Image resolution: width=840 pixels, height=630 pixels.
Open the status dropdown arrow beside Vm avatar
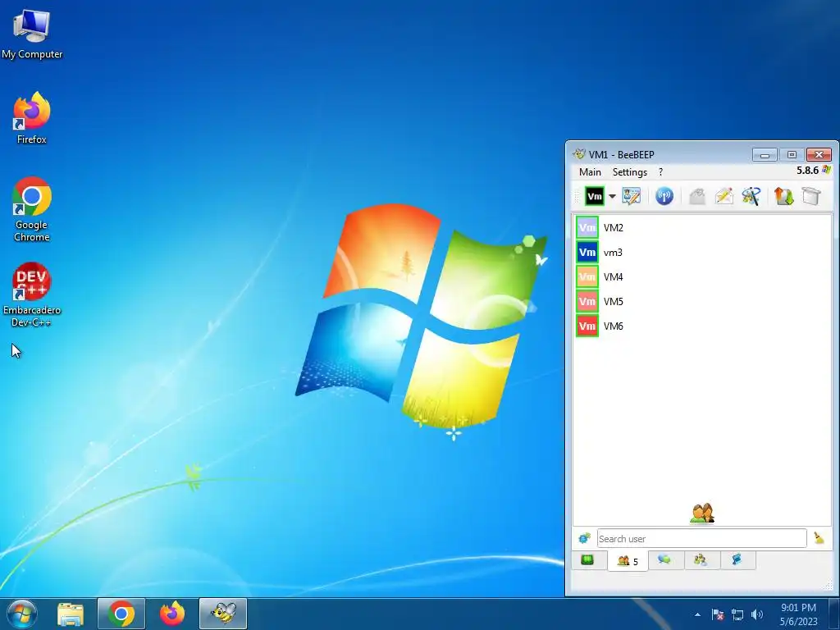(x=612, y=196)
